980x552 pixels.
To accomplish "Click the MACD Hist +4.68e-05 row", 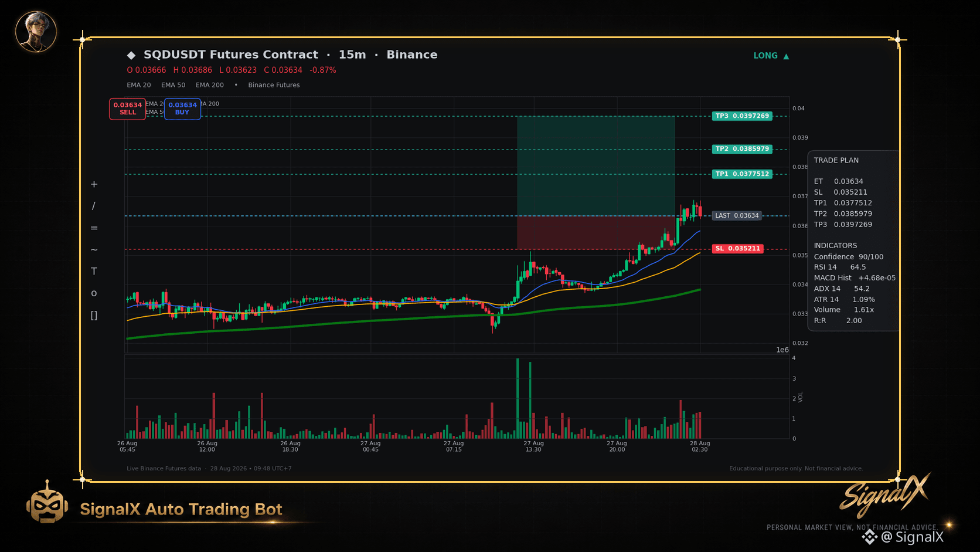I will 855,278.
